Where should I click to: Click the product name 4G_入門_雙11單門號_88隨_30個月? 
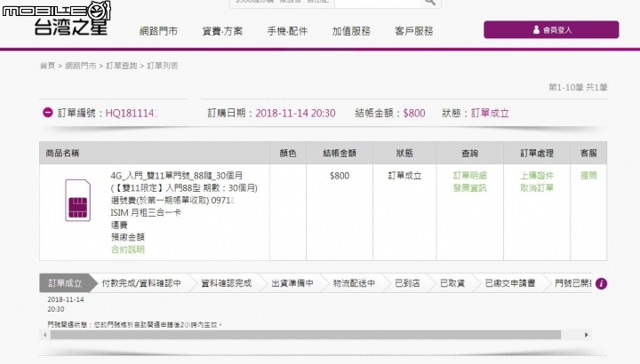point(177,176)
